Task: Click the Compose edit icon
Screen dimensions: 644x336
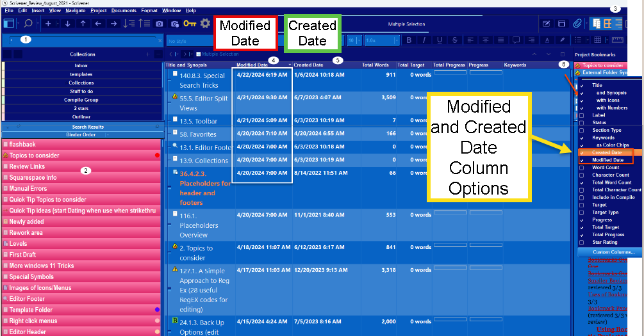Action: (546, 24)
